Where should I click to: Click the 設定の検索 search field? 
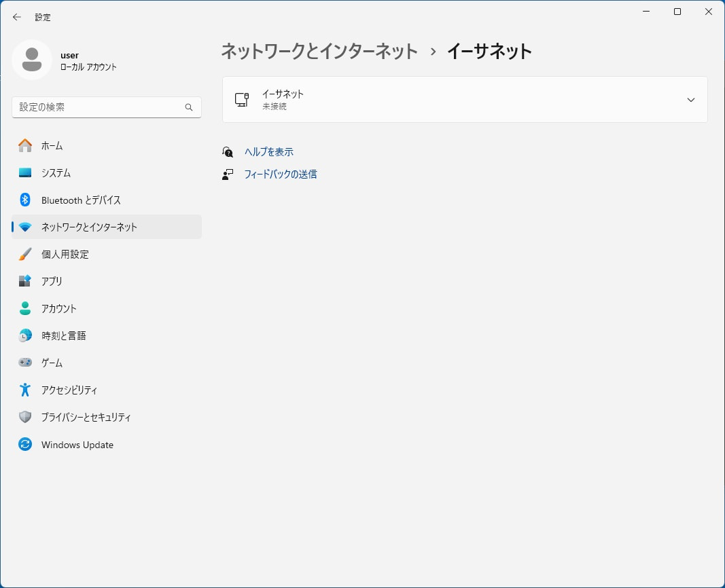(x=99, y=107)
